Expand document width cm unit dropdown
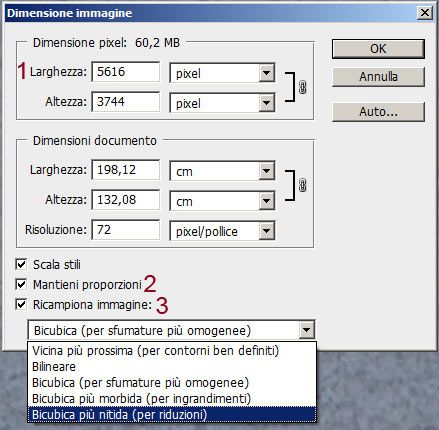 click(267, 171)
